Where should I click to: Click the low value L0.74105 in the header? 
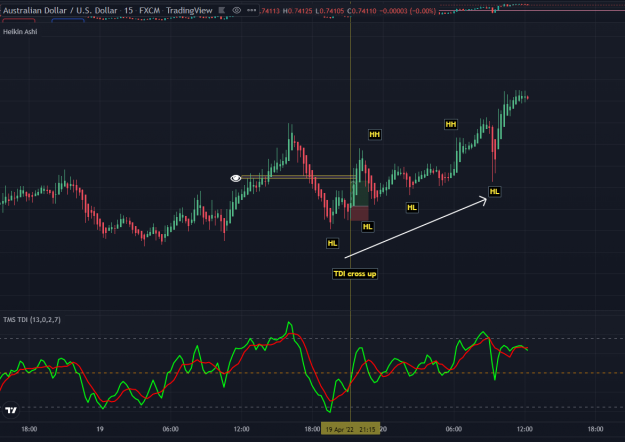(x=330, y=11)
